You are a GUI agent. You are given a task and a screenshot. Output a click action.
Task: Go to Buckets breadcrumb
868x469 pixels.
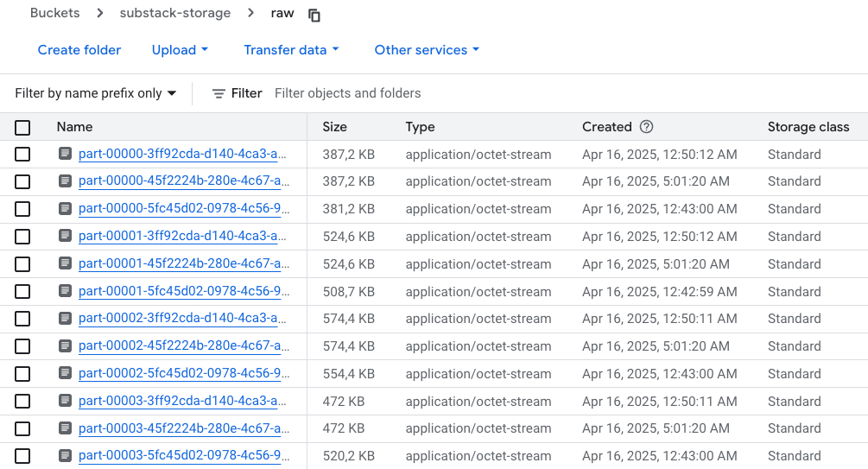(x=54, y=13)
